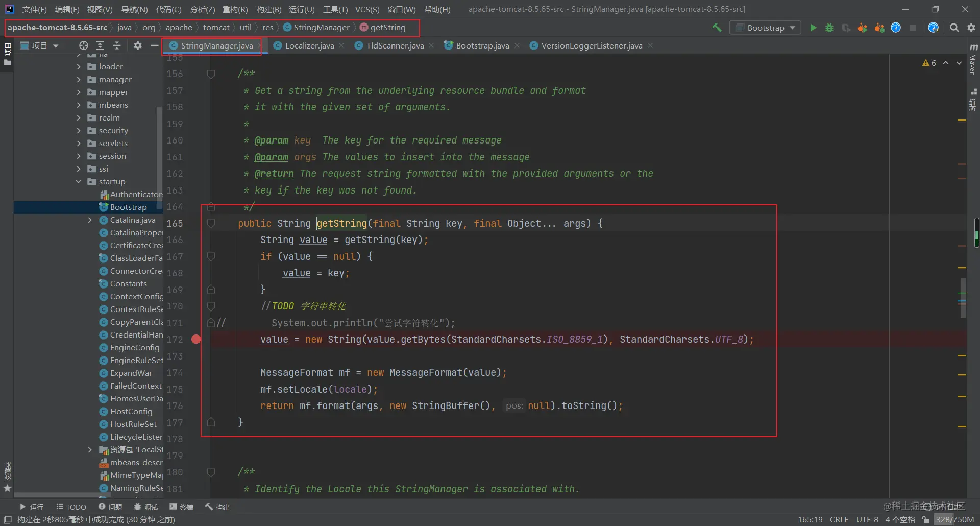Click locate-in-project-tree target icon
This screenshot has height=526, width=980.
84,45
